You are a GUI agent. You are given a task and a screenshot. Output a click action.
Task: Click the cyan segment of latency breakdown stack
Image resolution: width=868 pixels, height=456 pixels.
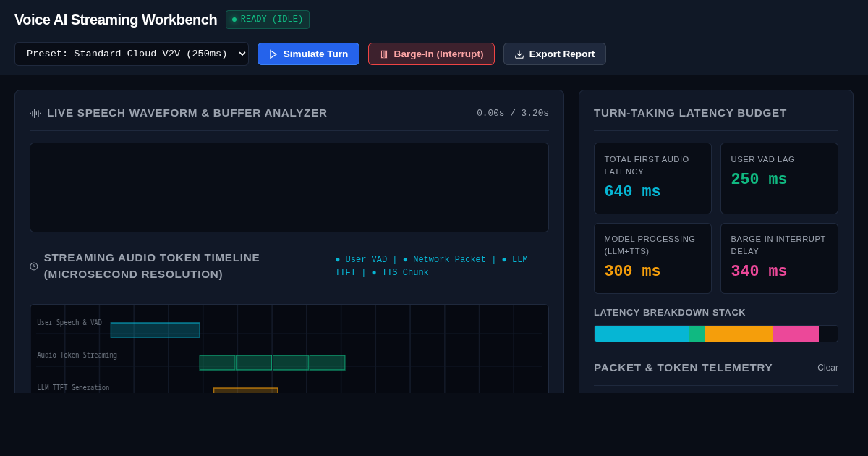[x=642, y=334]
